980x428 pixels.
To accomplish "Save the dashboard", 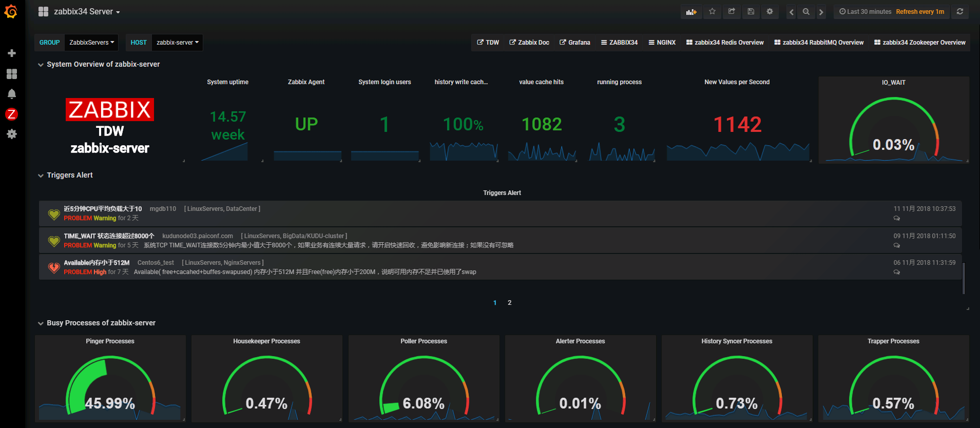I will click(751, 12).
